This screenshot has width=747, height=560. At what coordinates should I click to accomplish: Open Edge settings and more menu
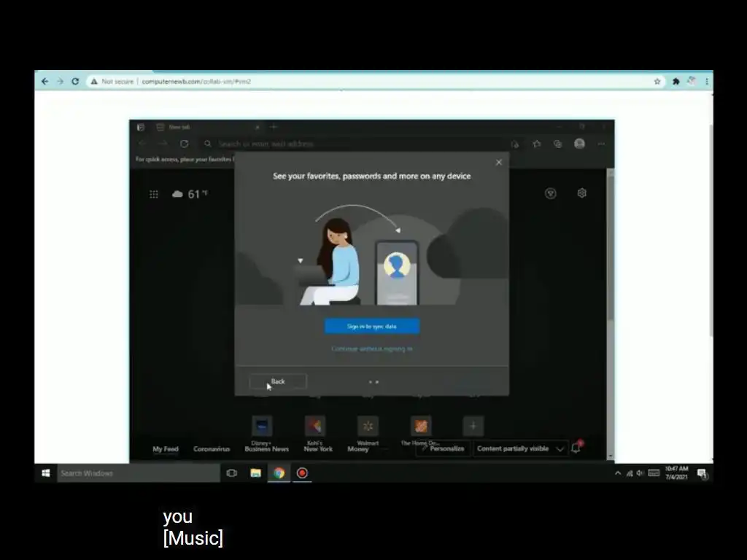(601, 144)
